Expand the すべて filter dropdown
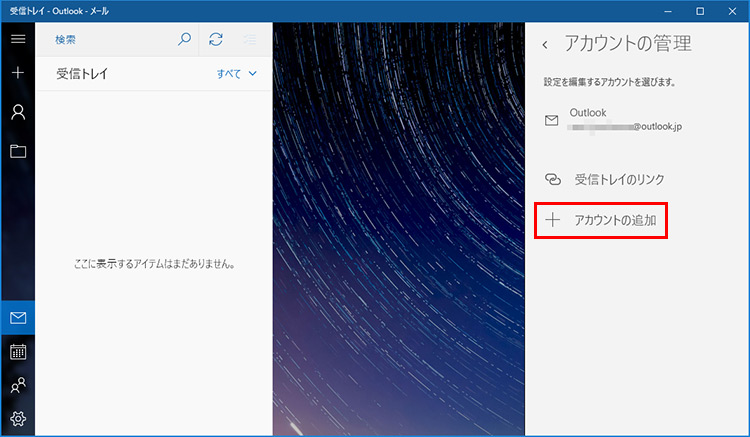This screenshot has width=750, height=437. [237, 74]
